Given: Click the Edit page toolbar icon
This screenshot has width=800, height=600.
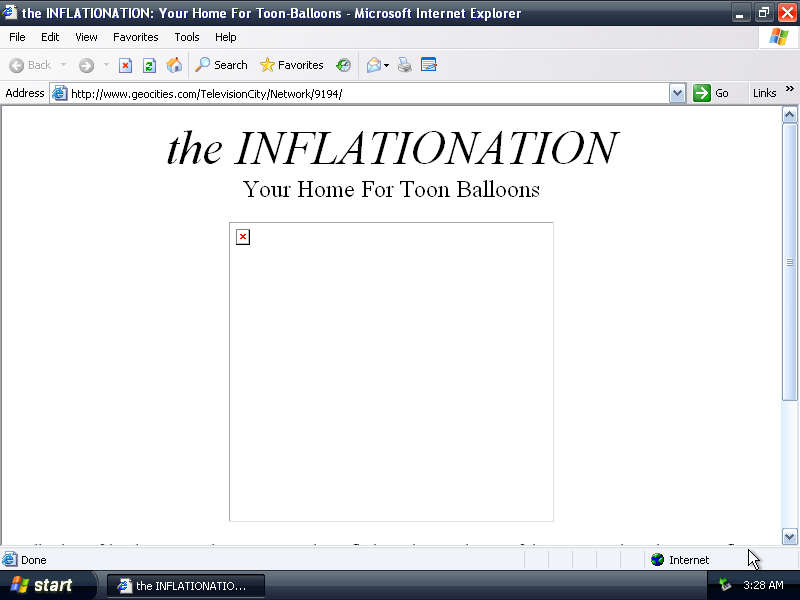Looking at the screenshot, I should click(x=429, y=65).
